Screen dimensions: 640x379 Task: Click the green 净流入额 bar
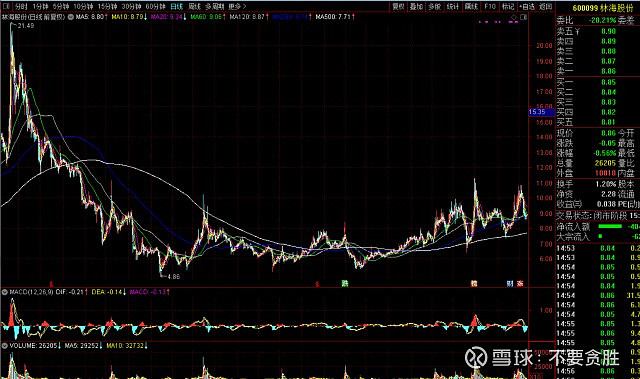[x=610, y=226]
